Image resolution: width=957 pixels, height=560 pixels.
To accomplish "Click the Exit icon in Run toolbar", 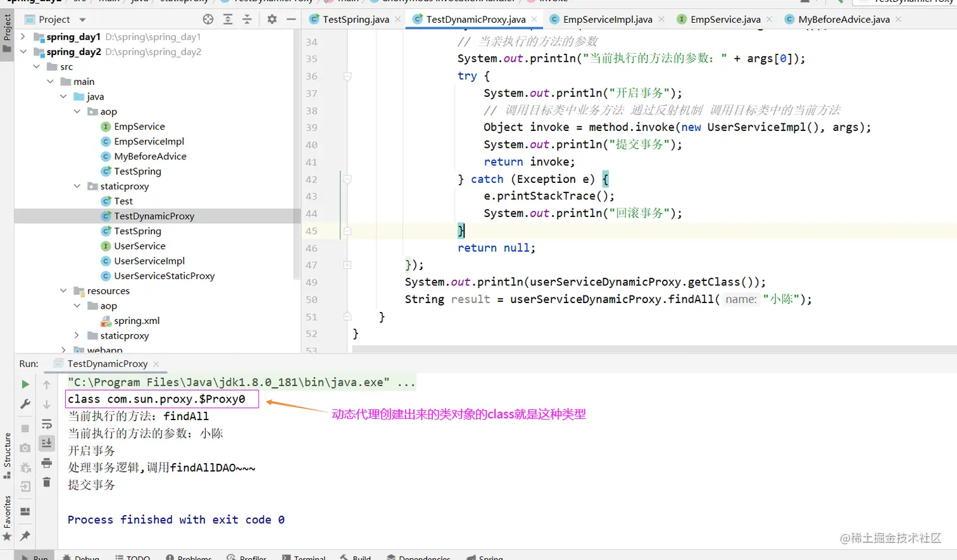I will pos(25,487).
